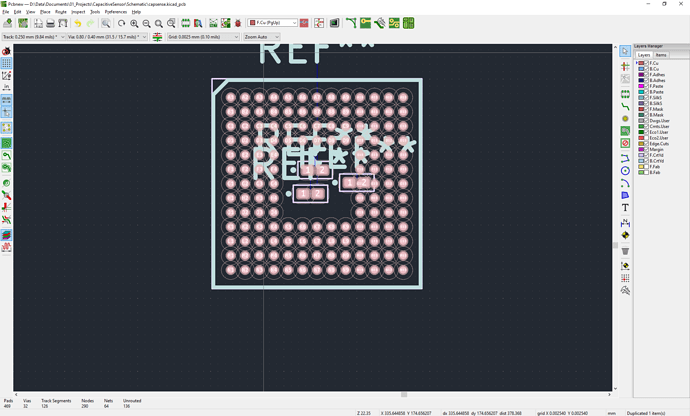Open the File menu
The image size is (690, 416).
click(x=5, y=12)
